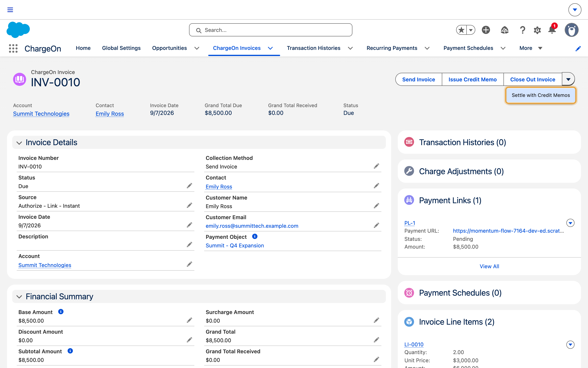This screenshot has height=368, width=588.
Task: Open Charge Adjustments (0) related list
Action: pos(461,171)
